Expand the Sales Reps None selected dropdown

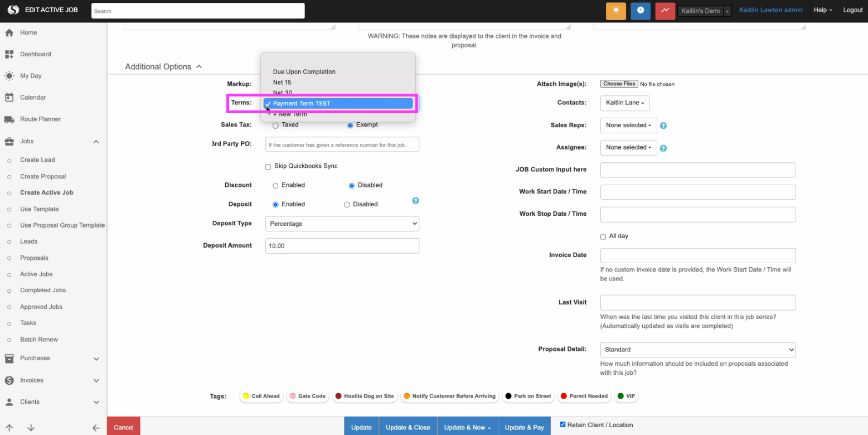tap(628, 125)
